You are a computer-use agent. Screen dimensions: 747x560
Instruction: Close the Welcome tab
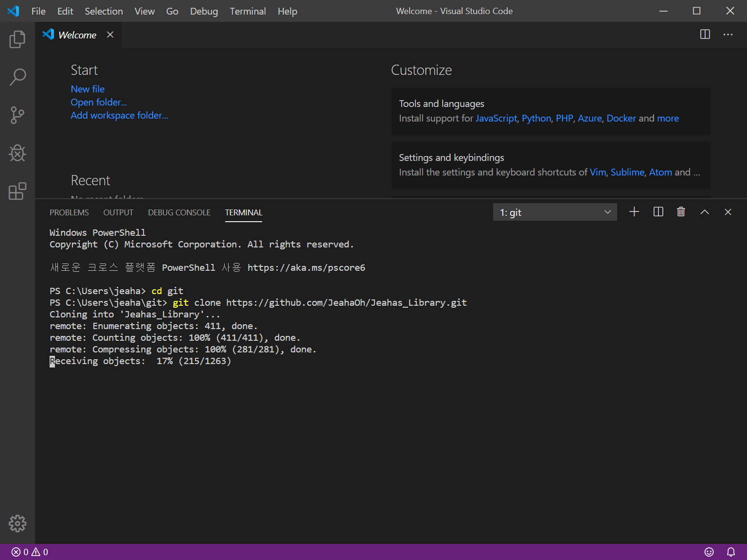[x=110, y=35]
